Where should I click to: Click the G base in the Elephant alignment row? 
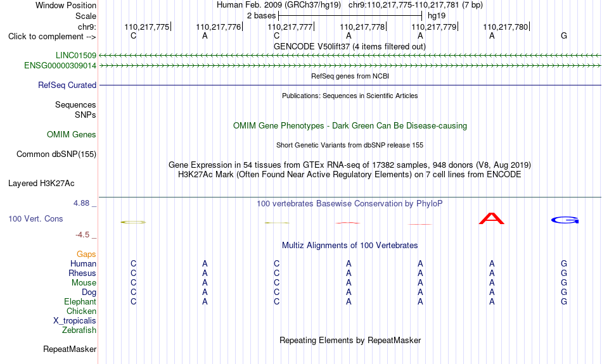[563, 301]
